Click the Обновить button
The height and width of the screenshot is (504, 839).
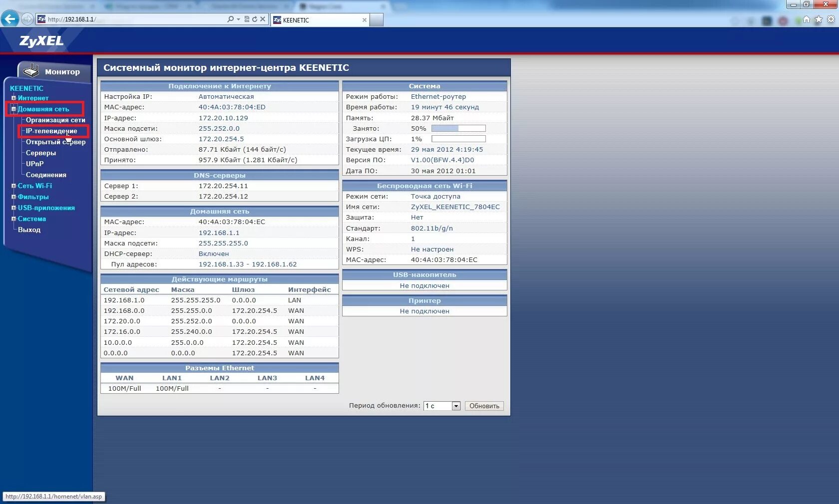point(484,406)
